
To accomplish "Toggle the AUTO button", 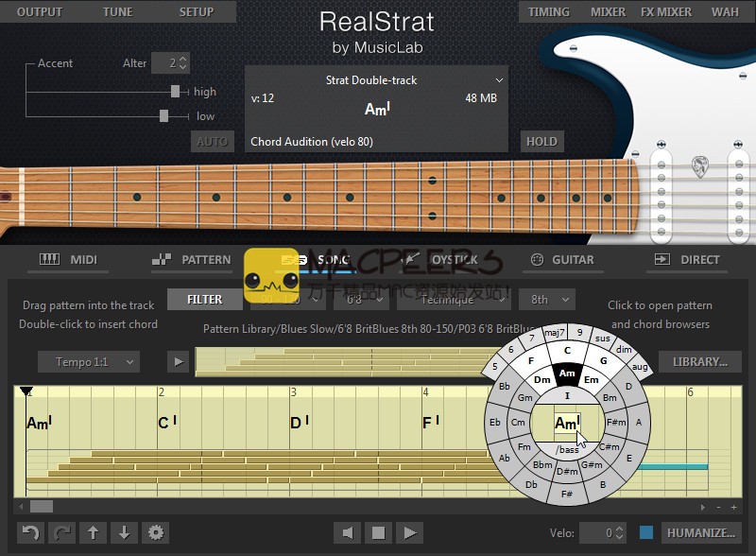I will [x=212, y=142].
